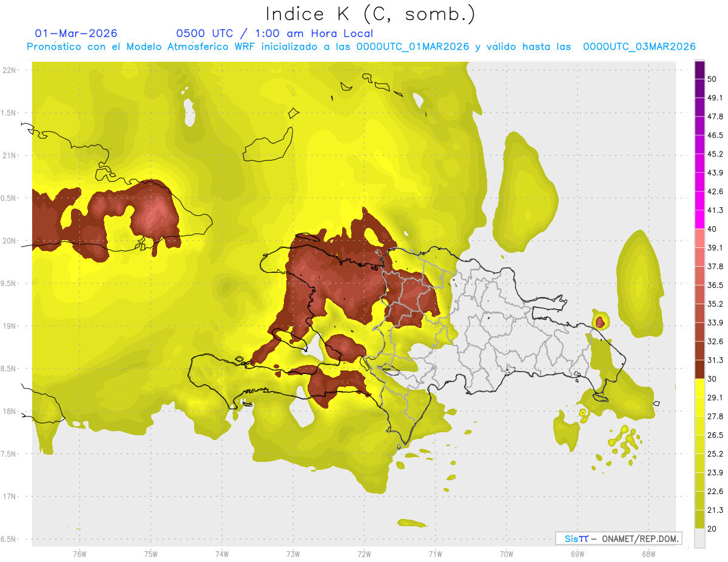Image resolution: width=728 pixels, height=562 pixels.
Task: Click the 68W longitude axis label
Action: tap(648, 554)
